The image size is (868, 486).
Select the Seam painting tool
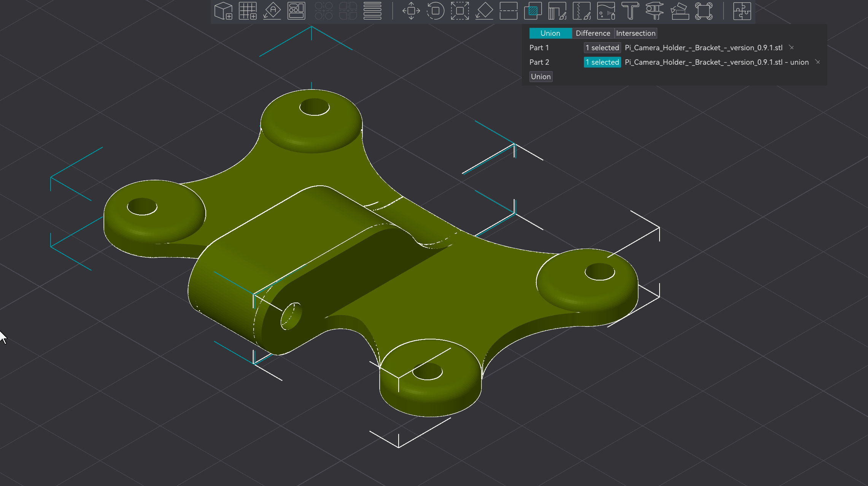point(582,11)
